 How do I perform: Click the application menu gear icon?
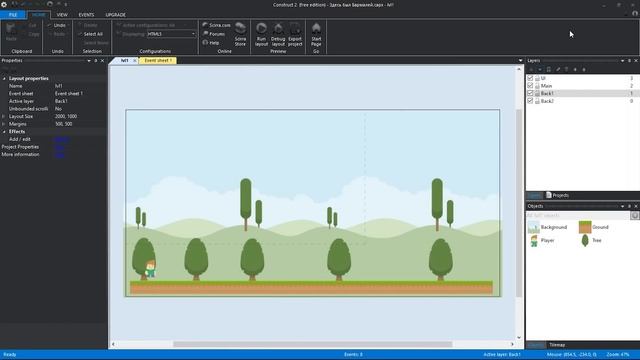click(x=4, y=4)
